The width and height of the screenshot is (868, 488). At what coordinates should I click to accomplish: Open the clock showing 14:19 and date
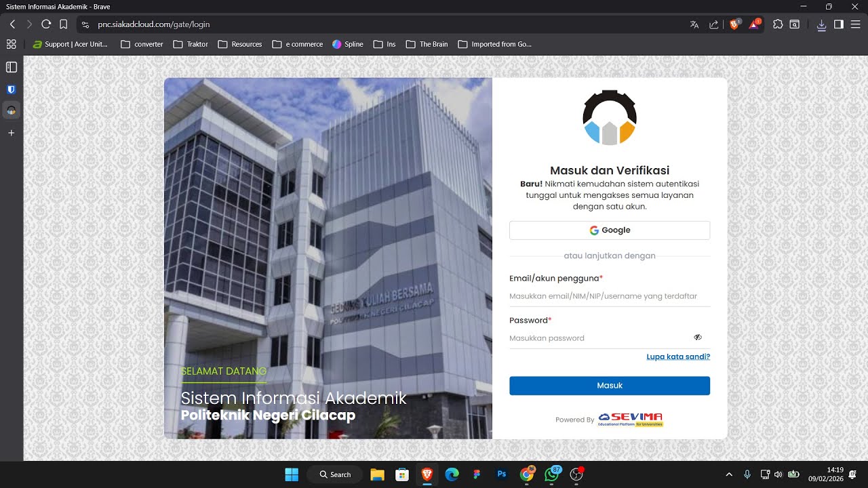click(x=826, y=474)
